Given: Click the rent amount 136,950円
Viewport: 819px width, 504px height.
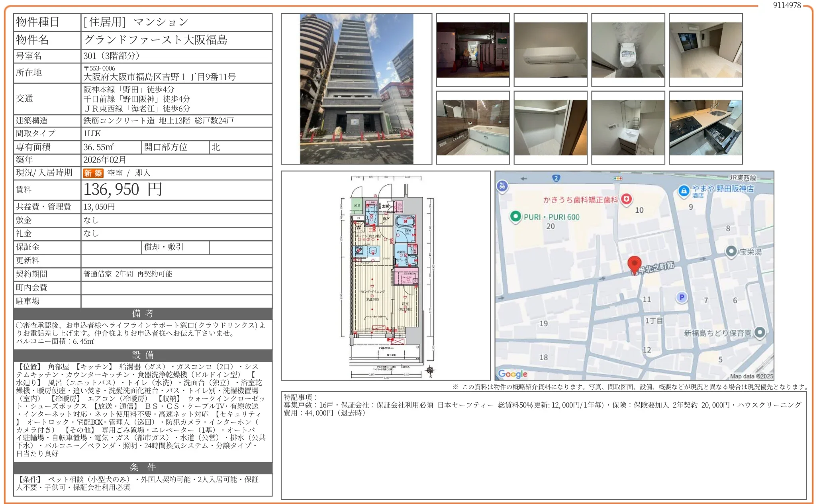Looking at the screenshot, I should point(123,190).
